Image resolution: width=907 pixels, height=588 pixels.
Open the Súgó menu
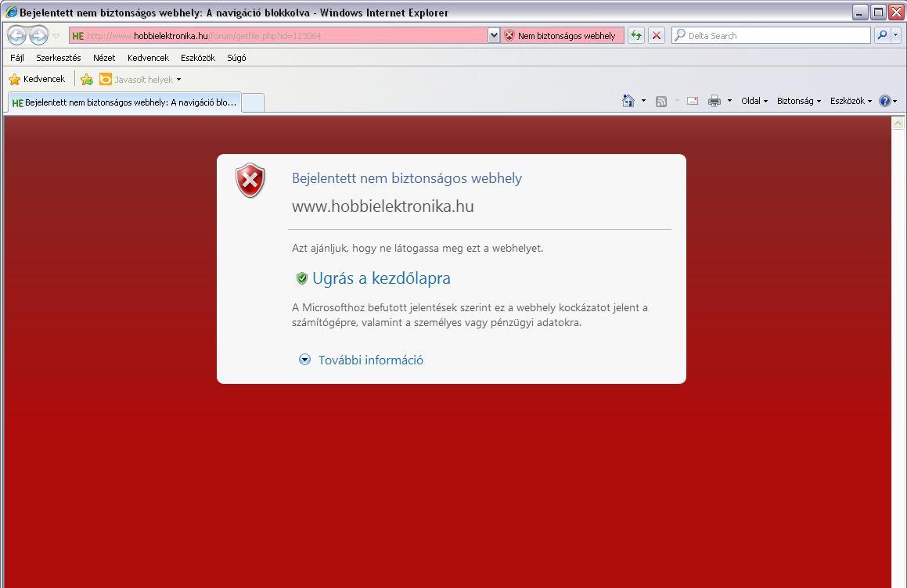(x=236, y=58)
